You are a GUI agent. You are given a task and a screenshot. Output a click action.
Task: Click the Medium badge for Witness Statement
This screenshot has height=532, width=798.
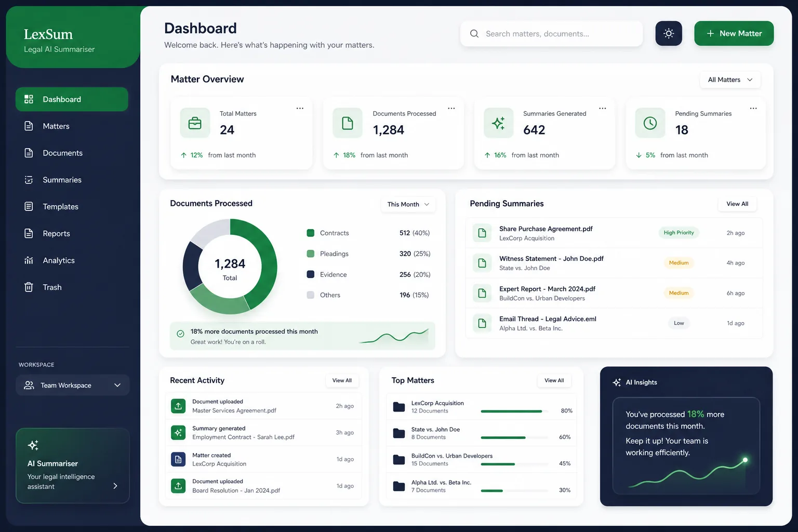click(679, 263)
